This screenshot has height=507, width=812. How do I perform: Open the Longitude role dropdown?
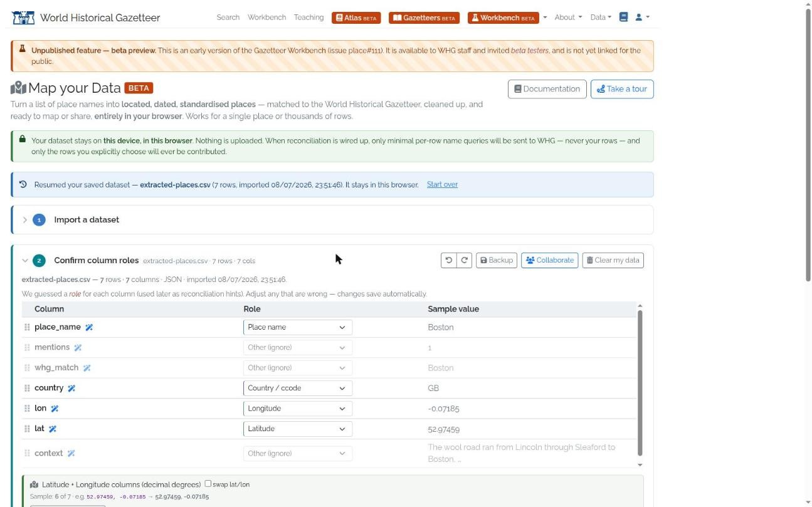[298, 409]
